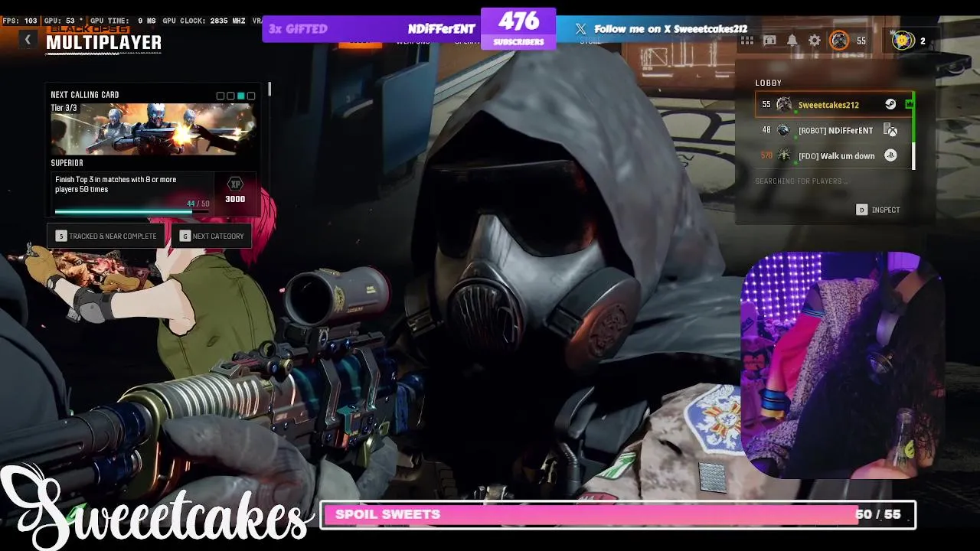Click the 3000 XP reward value

tap(235, 199)
